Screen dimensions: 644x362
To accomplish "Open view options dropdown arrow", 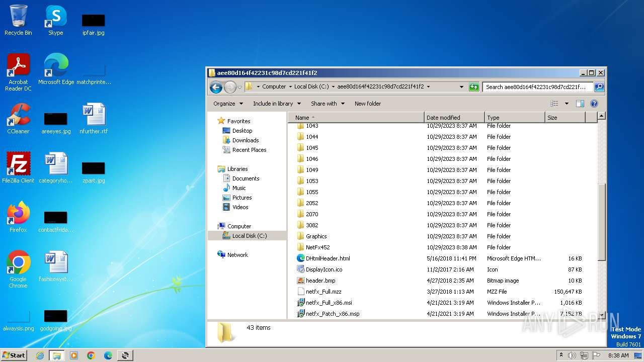I will point(567,104).
